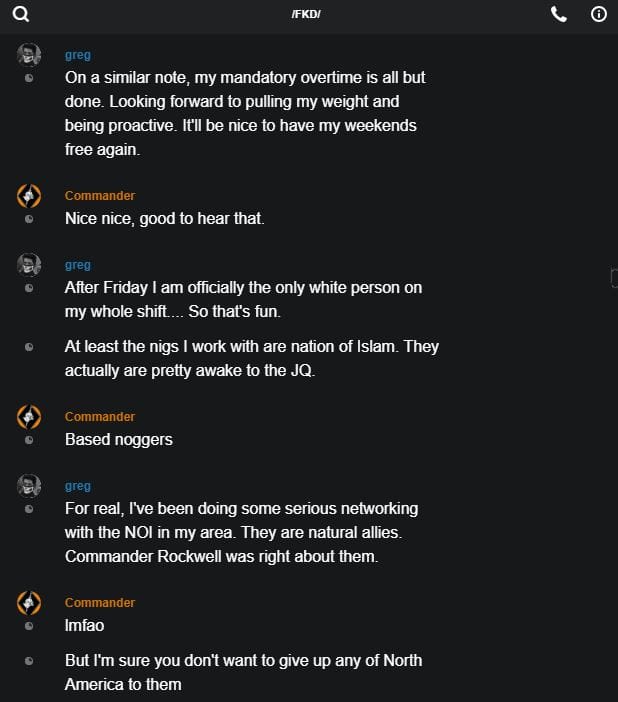Viewport: 618px width, 702px height.
Task: Start a call with the phone icon
Action: [559, 14]
